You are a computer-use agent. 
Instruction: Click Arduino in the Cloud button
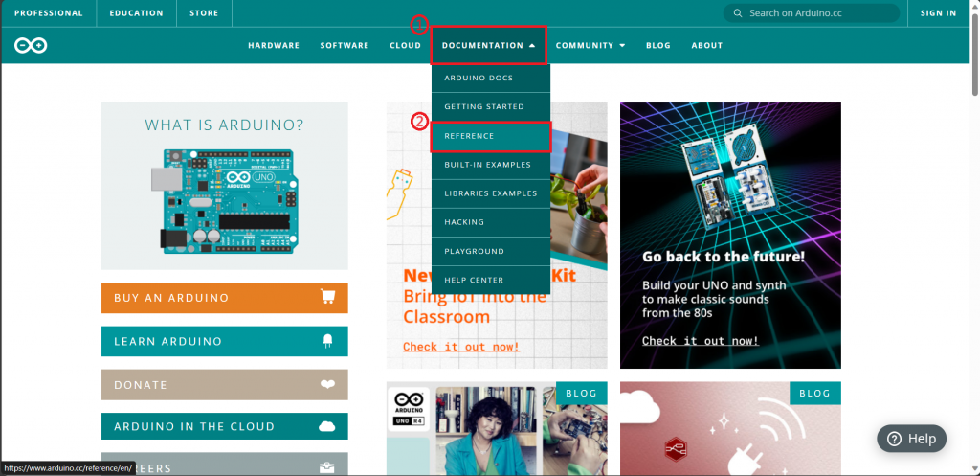tap(224, 426)
